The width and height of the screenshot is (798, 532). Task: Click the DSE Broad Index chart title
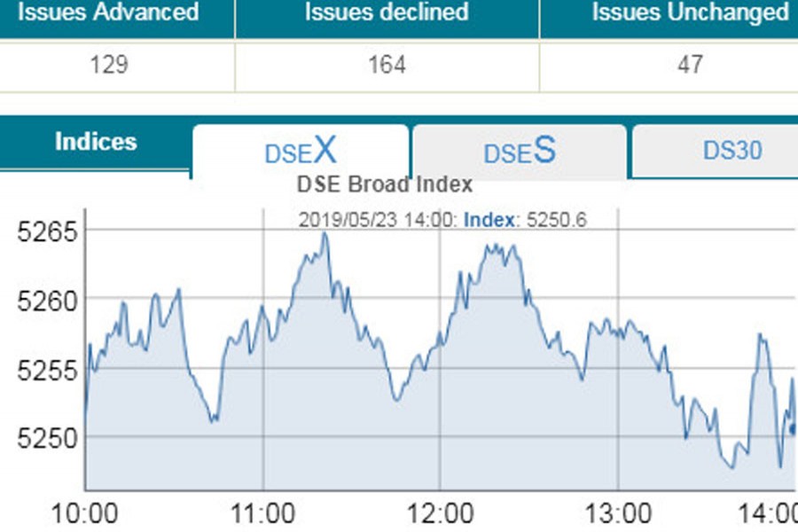pyautogui.click(x=384, y=185)
